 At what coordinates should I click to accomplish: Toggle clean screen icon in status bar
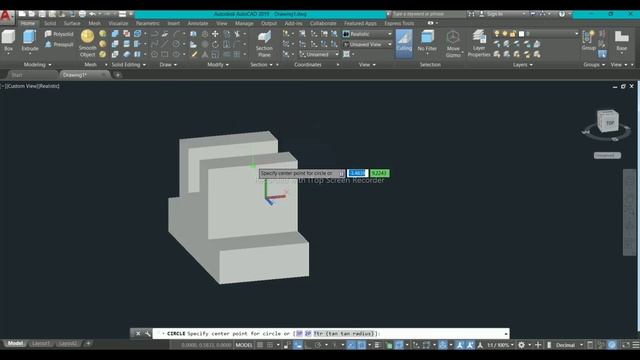tap(626, 345)
